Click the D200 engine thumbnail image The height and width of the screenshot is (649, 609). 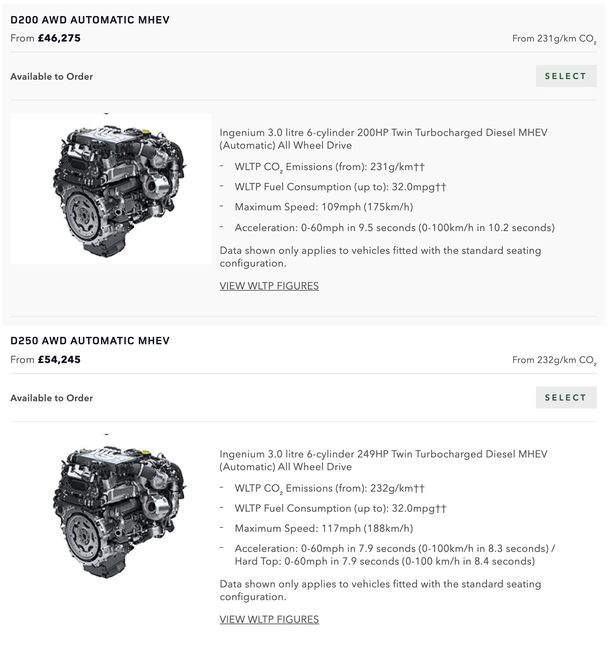(111, 189)
